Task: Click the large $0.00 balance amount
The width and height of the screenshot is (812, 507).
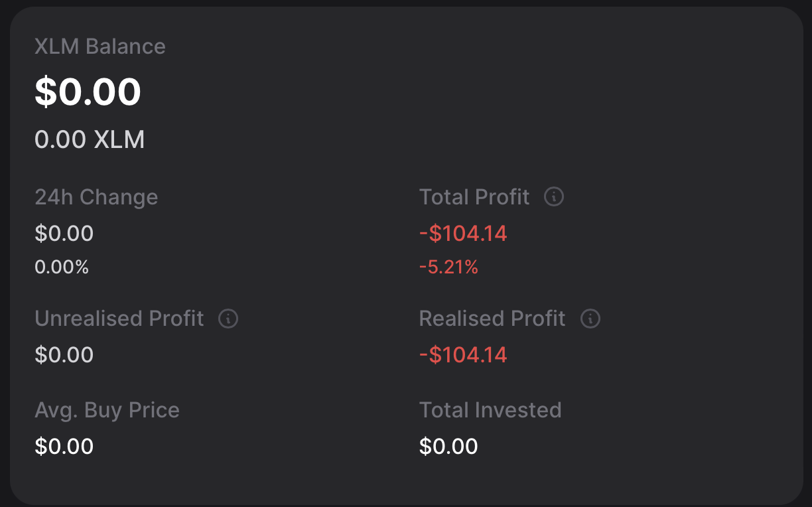Action: click(88, 92)
